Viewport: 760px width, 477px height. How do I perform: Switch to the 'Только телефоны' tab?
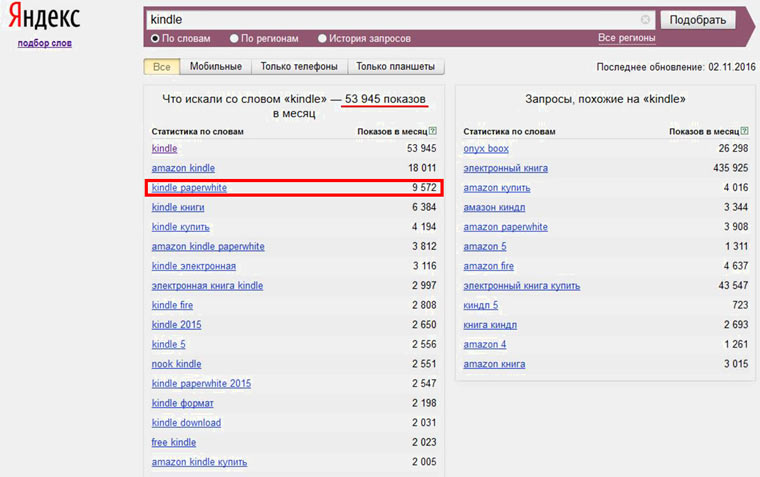[299, 66]
